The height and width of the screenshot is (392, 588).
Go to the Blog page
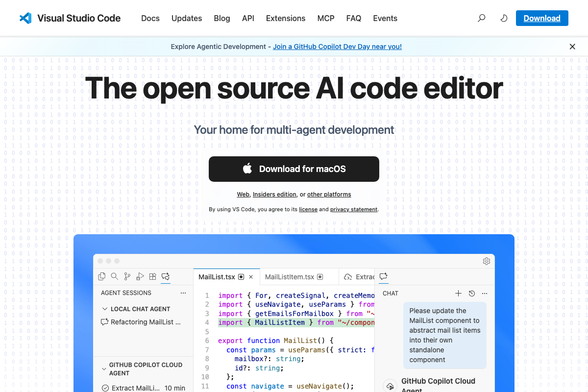pos(222,18)
